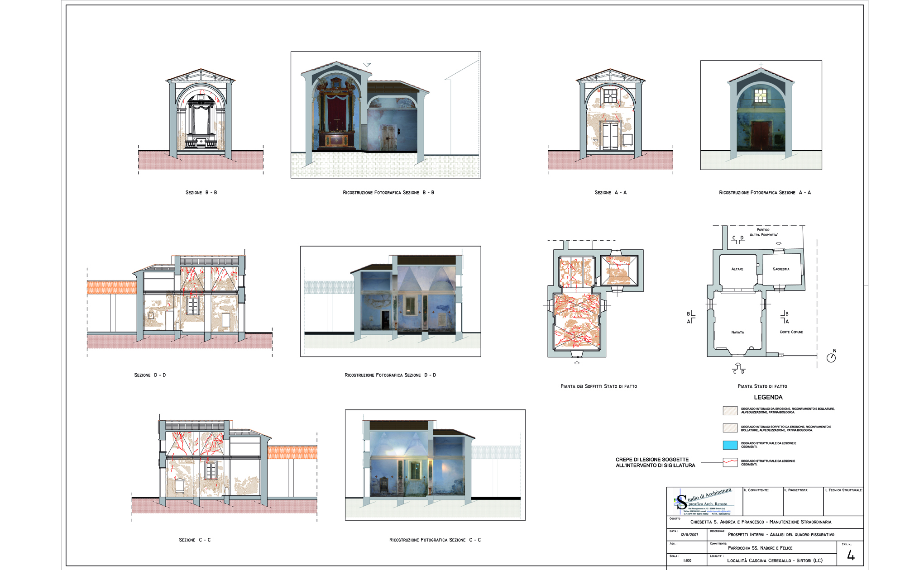Select photographic reconstruction of section D-D
924x570 pixels.
(x=390, y=301)
